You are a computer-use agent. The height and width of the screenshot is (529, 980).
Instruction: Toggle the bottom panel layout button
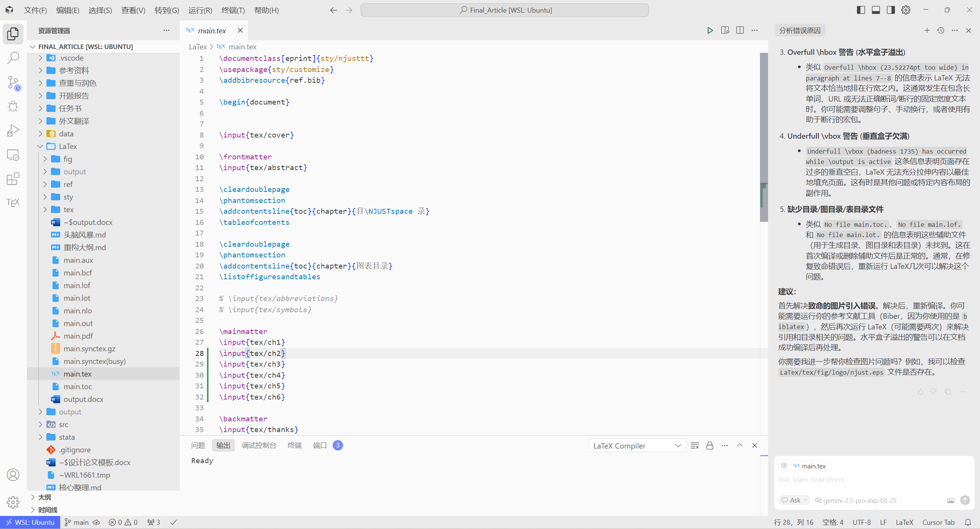pyautogui.click(x=876, y=10)
